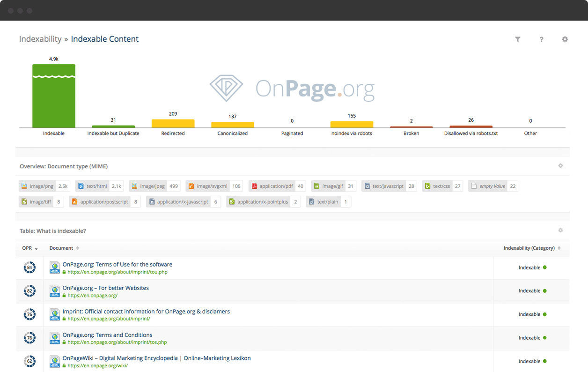Open the page settings gear icon

[565, 39]
